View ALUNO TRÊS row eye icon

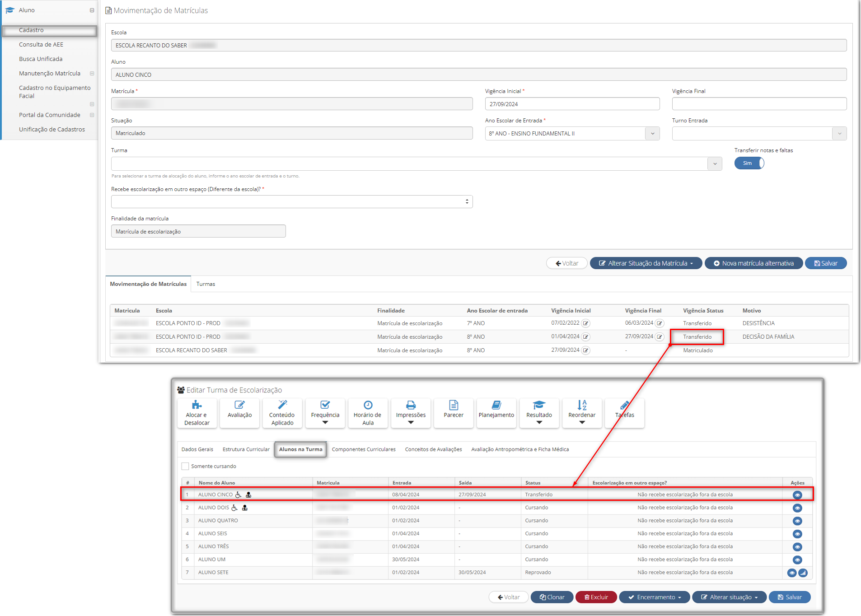797,547
